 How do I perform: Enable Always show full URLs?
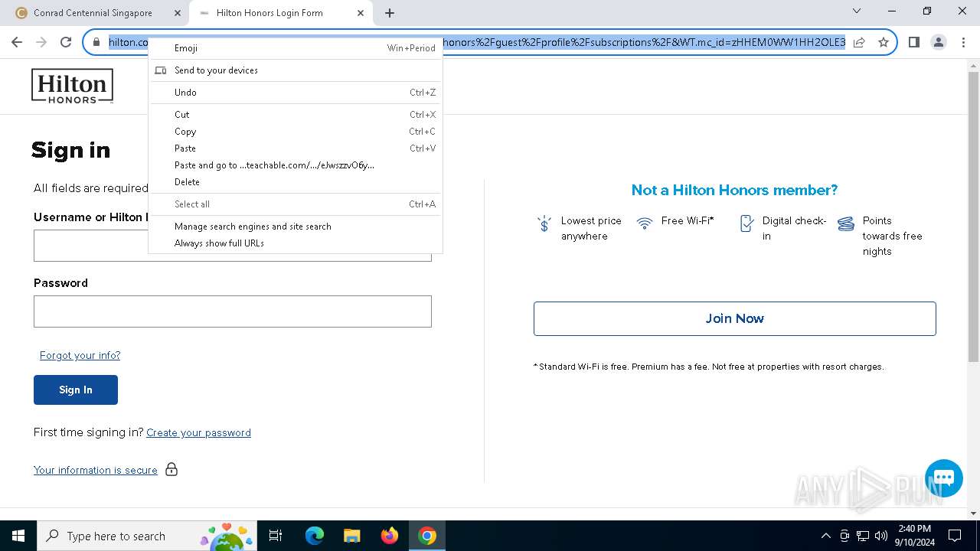tap(296, 243)
